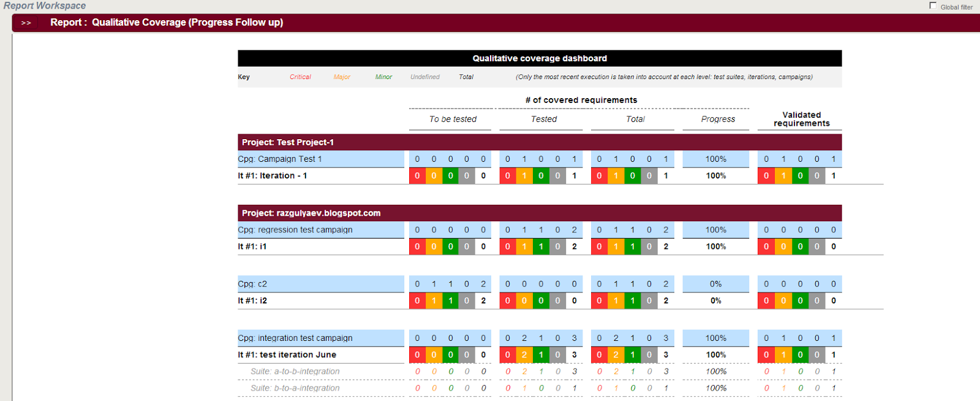Click the Report Qualitative Coverage title bar
The width and height of the screenshot is (980, 401).
click(496, 23)
